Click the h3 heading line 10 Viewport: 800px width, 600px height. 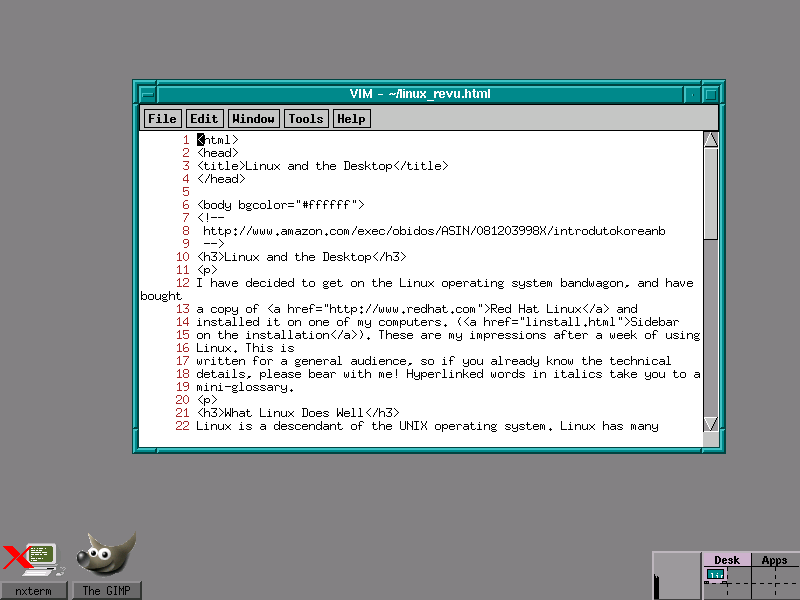tap(302, 257)
